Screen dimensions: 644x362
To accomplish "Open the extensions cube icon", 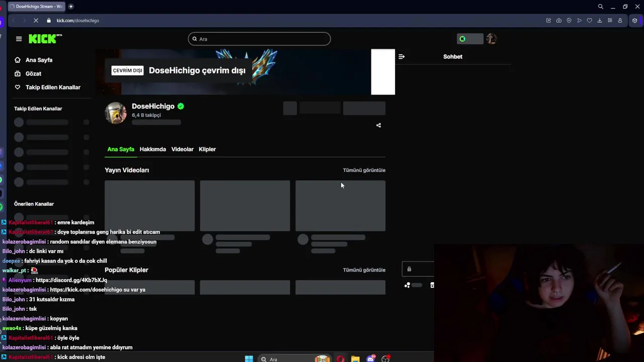I will point(635,21).
